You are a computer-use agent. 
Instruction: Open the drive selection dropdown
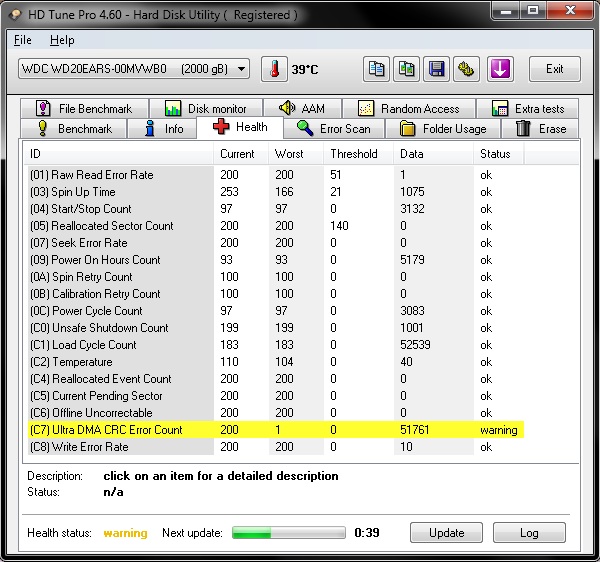(134, 69)
